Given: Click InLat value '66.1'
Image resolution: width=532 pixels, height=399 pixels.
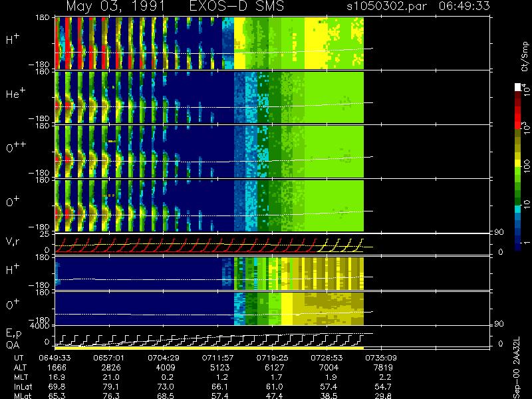Looking at the screenshot, I should pos(220,386).
